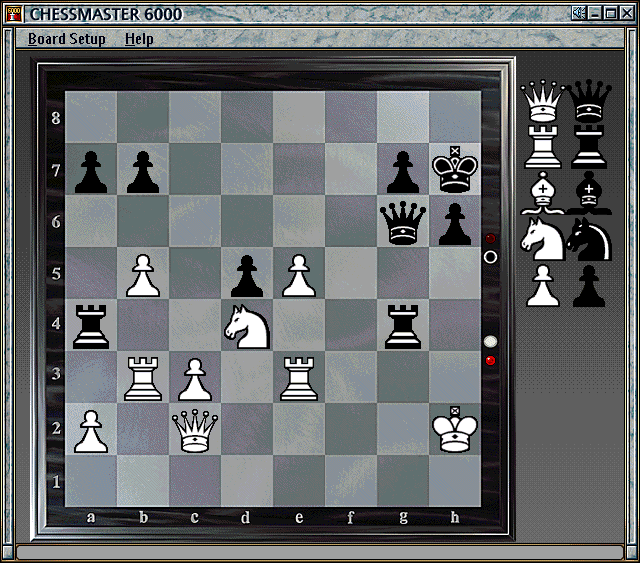The image size is (640, 563).
Task: Toggle sound with the speaker icon in title bar
Action: [578, 13]
